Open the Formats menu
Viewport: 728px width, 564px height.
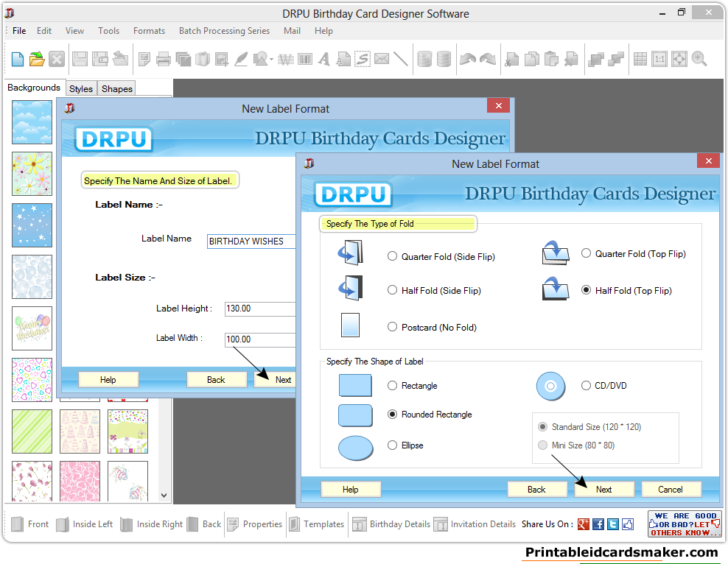[149, 31]
